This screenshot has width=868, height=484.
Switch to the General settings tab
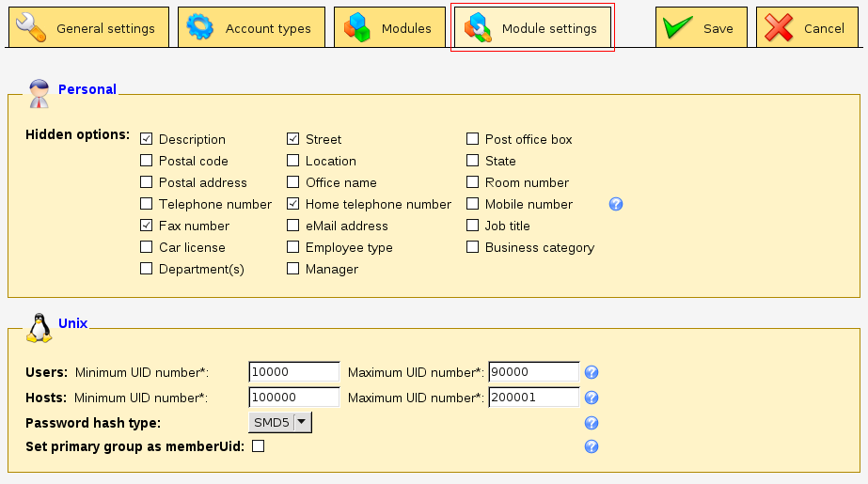tap(89, 28)
